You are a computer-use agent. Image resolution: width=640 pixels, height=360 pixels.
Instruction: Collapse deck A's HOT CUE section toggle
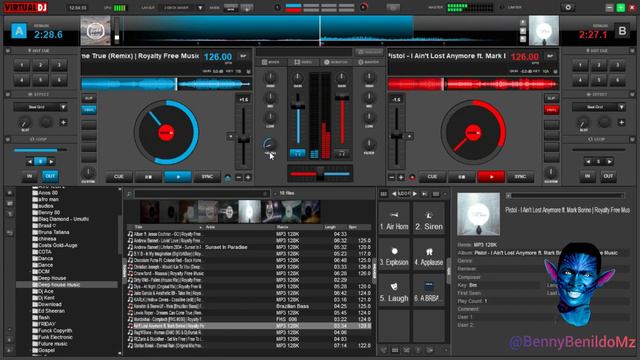pyautogui.click(x=8, y=51)
